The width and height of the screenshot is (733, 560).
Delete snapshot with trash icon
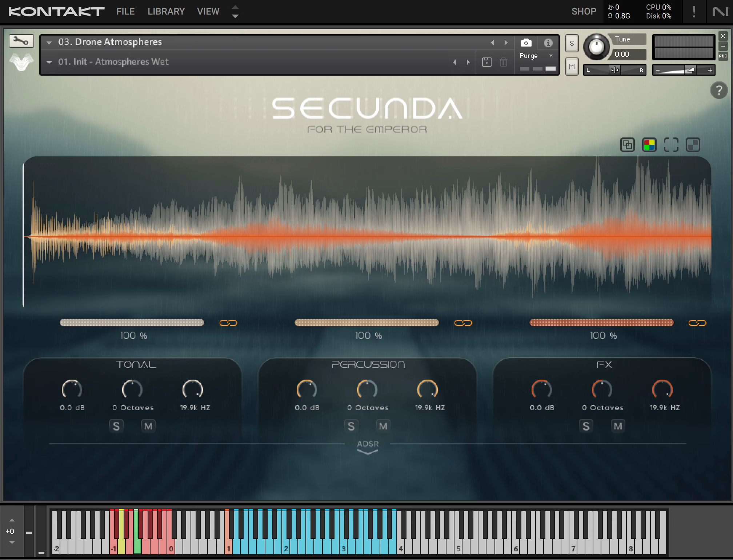tap(503, 62)
